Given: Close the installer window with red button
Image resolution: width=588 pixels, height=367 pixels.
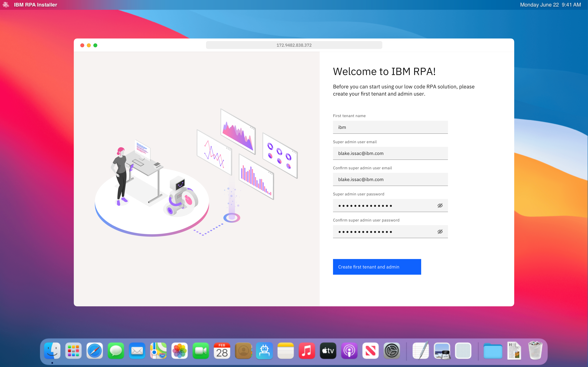Looking at the screenshot, I should [x=82, y=45].
